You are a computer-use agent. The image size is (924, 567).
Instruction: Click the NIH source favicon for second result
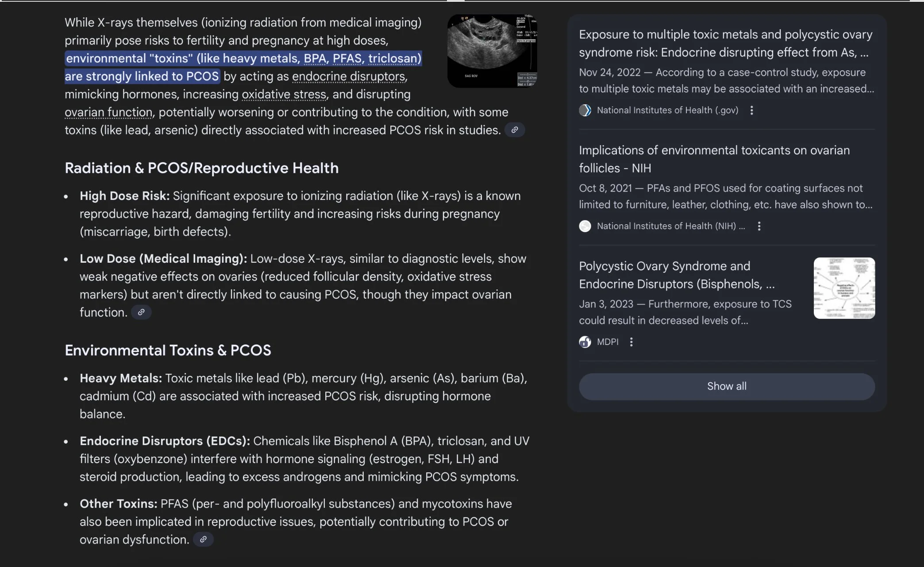tap(585, 226)
